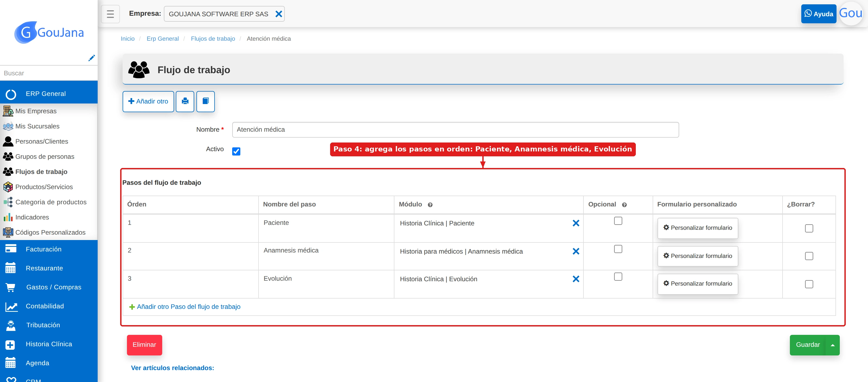This screenshot has height=382, width=868.
Task: Click the Módulo help question icon
Action: [x=430, y=205]
